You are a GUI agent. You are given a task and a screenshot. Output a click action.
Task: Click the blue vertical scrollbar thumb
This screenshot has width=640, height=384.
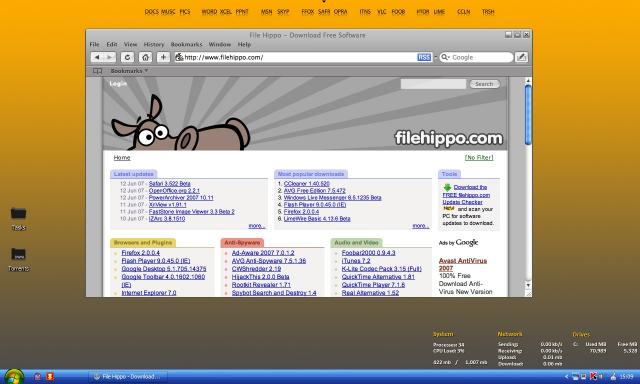coord(528,115)
